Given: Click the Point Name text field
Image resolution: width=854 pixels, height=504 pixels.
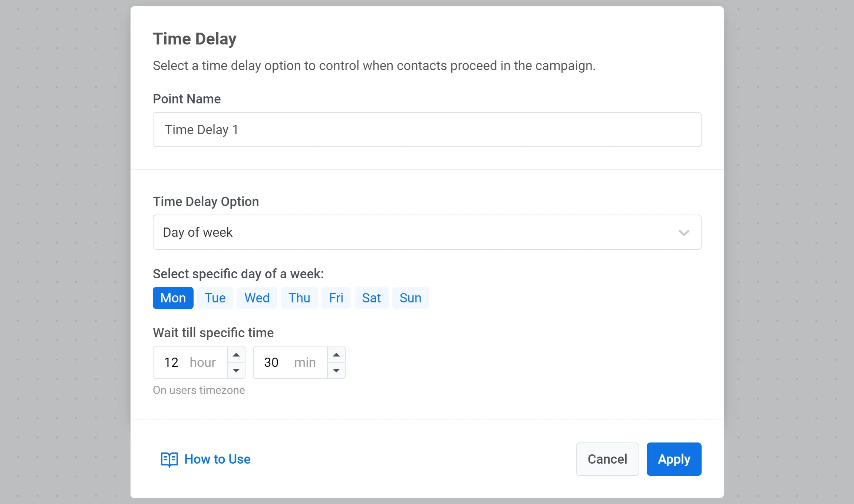Looking at the screenshot, I should pyautogui.click(x=427, y=130).
